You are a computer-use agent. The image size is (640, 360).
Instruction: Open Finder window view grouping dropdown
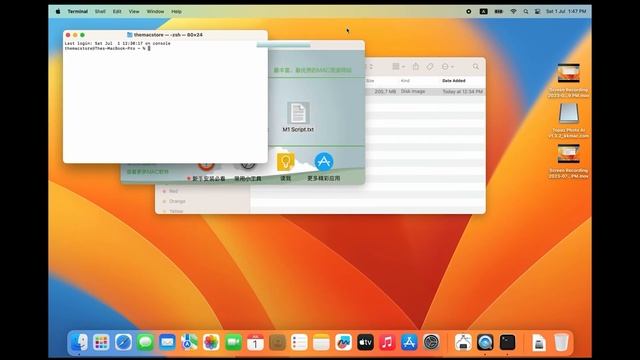pyautogui.click(x=398, y=67)
